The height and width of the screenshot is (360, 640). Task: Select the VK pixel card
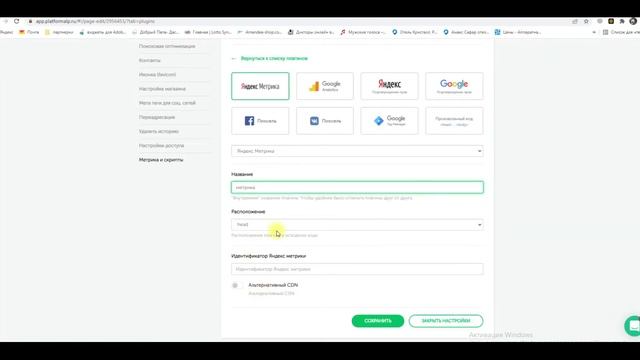pyautogui.click(x=325, y=121)
